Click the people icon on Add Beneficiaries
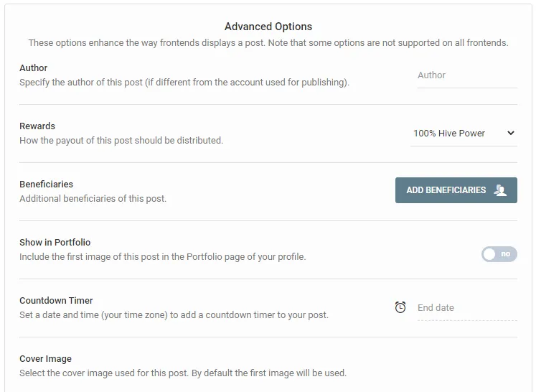The height and width of the screenshot is (392, 536). (x=500, y=190)
